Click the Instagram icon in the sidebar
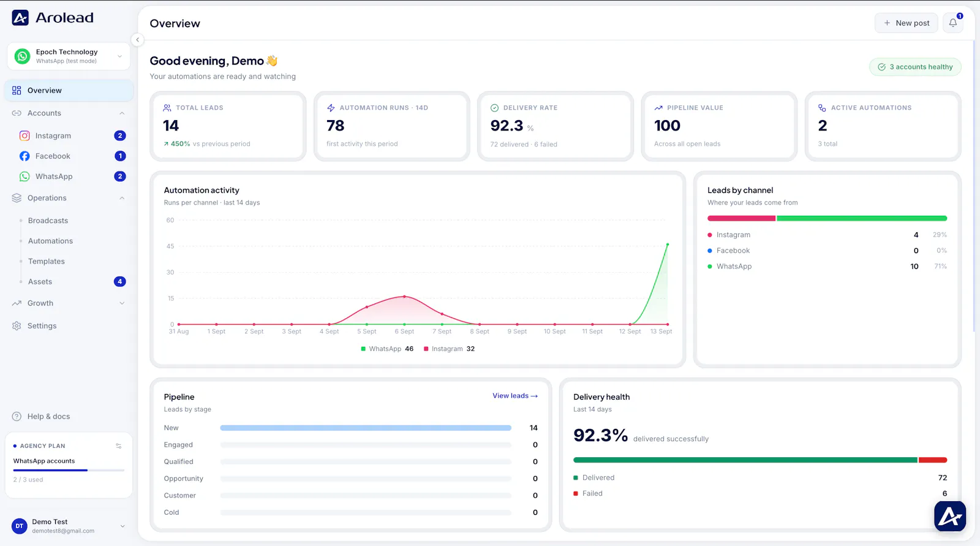This screenshot has width=980, height=546. (x=24, y=136)
